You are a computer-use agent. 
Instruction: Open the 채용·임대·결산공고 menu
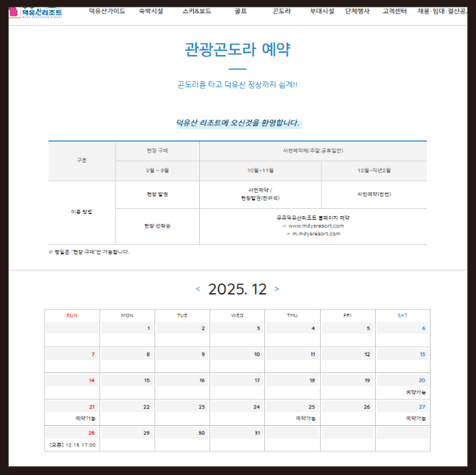pyautogui.click(x=442, y=11)
